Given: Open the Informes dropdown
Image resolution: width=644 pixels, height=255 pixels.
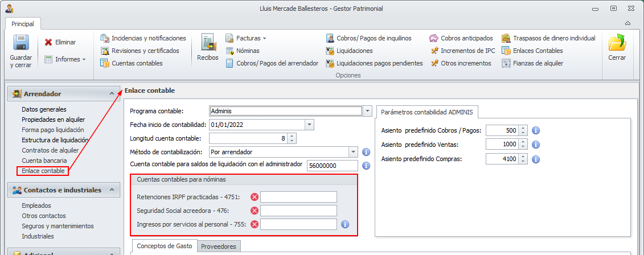Looking at the screenshot, I should [x=65, y=59].
